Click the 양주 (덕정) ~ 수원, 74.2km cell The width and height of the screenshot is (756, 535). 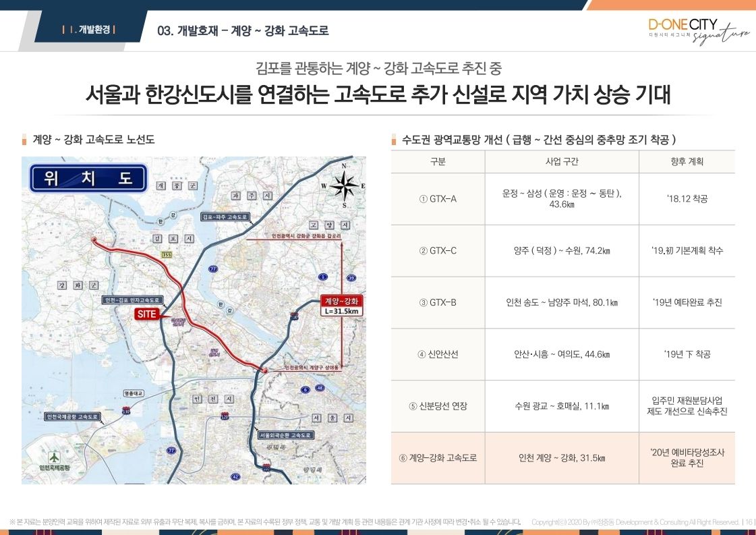tap(562, 251)
